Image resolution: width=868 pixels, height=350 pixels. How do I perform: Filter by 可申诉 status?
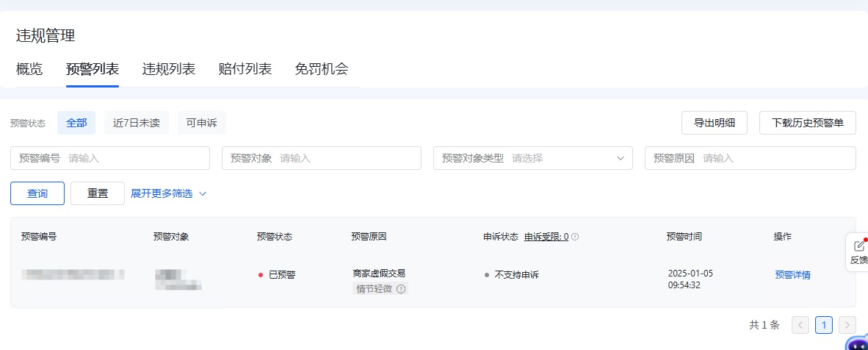[x=201, y=123]
